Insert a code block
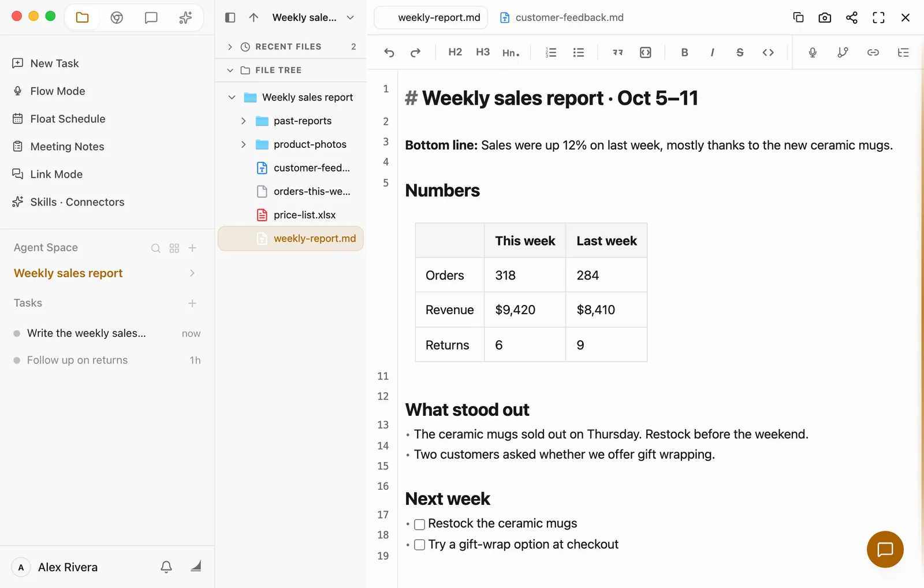This screenshot has height=588, width=924. tap(646, 53)
